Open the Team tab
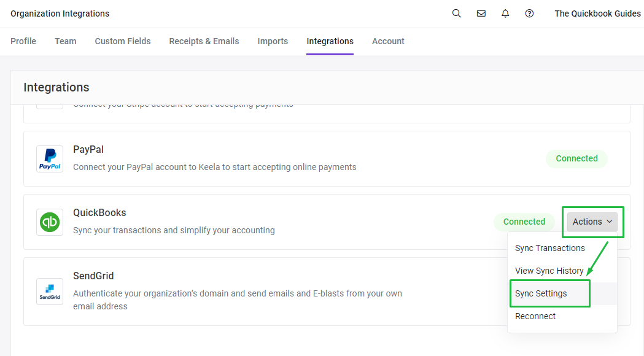644x356 pixels. (x=65, y=41)
